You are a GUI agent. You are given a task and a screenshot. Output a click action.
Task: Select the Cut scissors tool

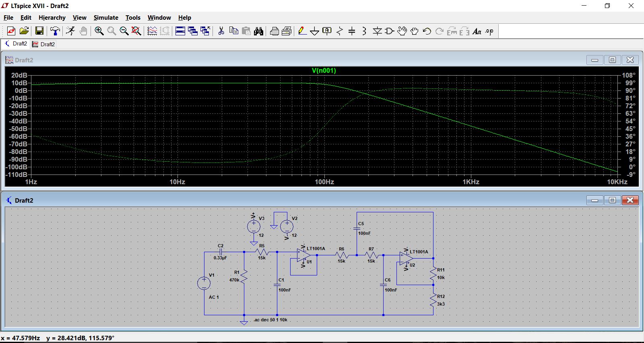pyautogui.click(x=221, y=31)
